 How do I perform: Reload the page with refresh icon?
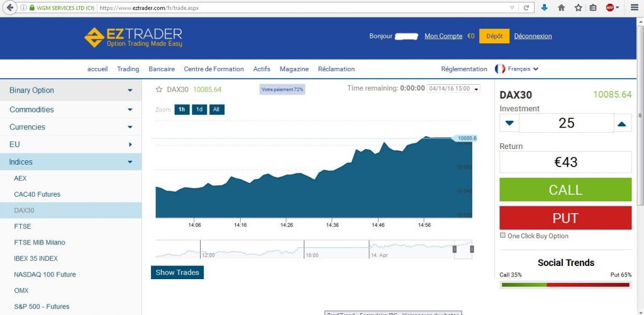point(526,8)
